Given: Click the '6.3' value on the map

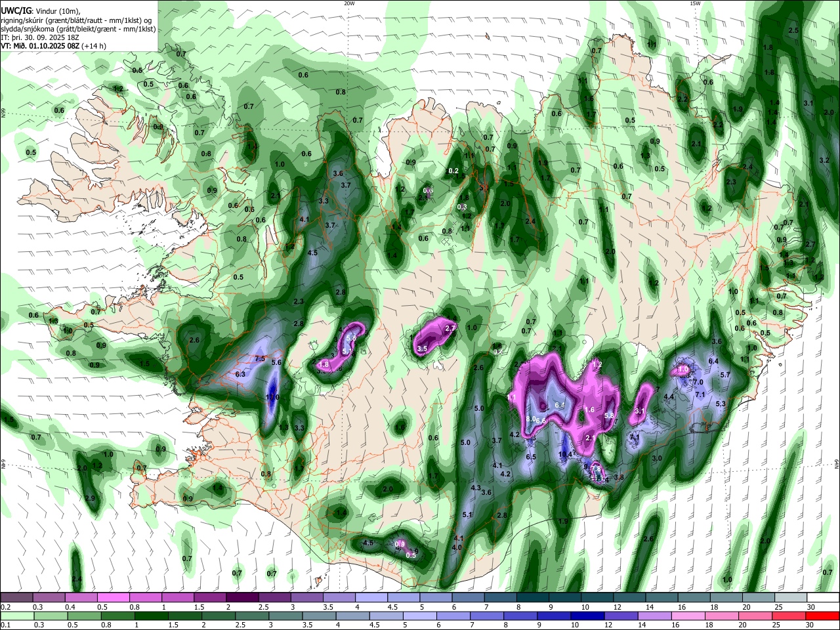Looking at the screenshot, I should (x=240, y=374).
